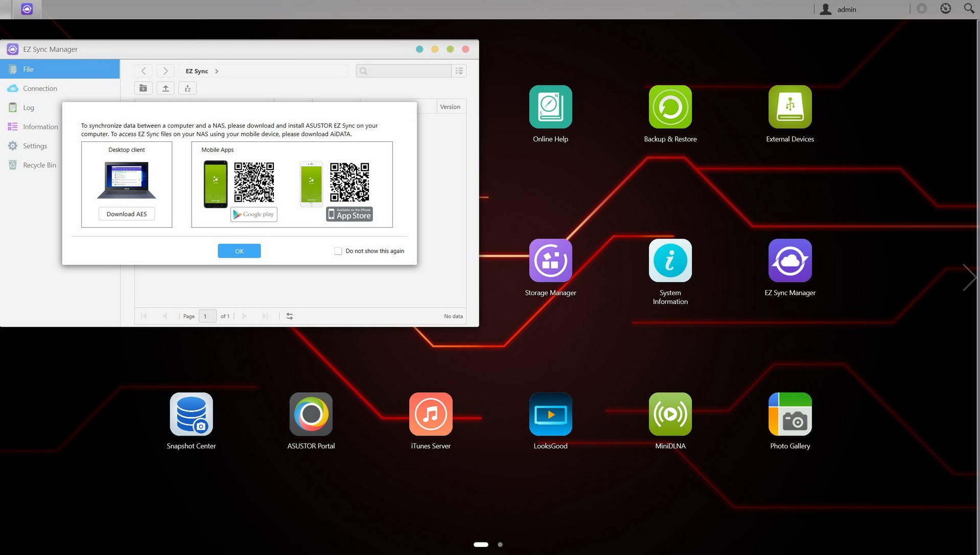
Task: Click the iPhone QR code image
Action: (x=349, y=182)
